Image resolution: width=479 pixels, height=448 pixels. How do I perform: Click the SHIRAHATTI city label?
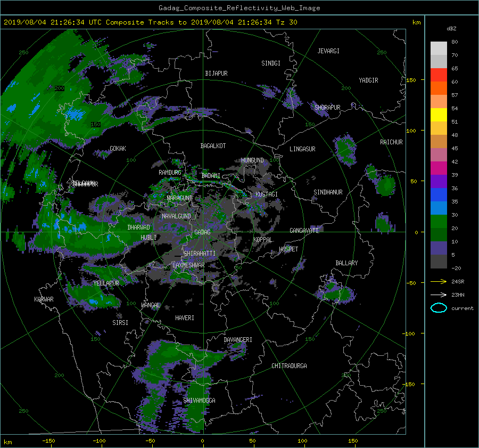200,253
